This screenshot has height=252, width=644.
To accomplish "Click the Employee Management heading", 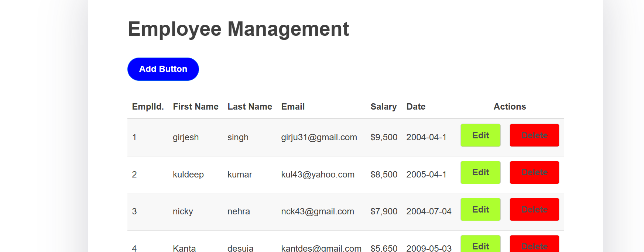I will [238, 29].
